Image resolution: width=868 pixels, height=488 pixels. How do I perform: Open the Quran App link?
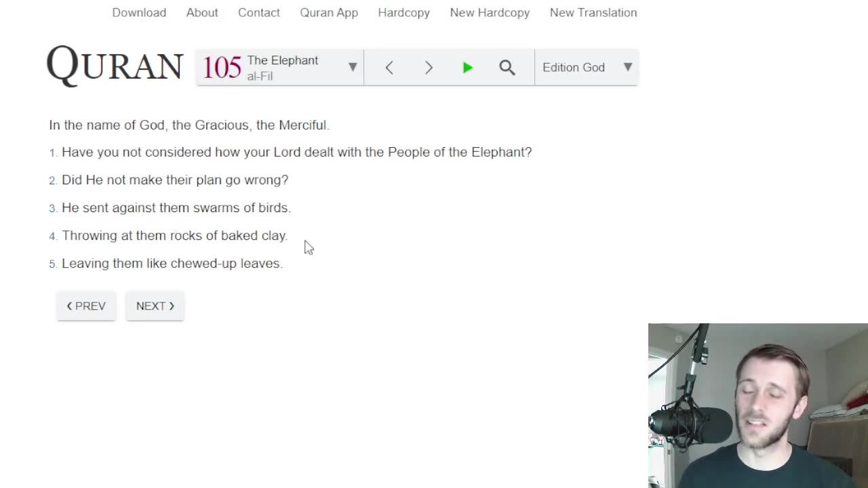tap(329, 12)
